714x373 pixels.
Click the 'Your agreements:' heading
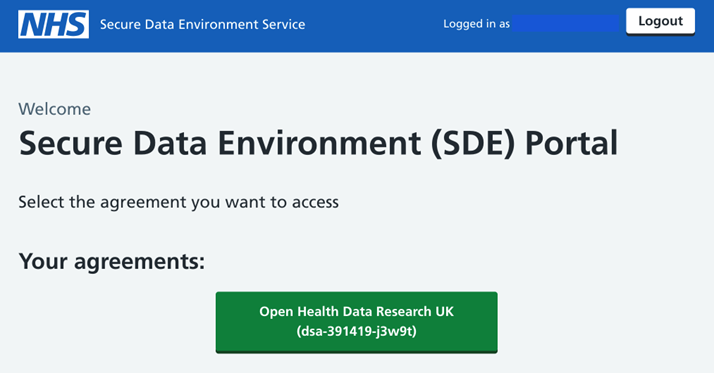point(112,261)
